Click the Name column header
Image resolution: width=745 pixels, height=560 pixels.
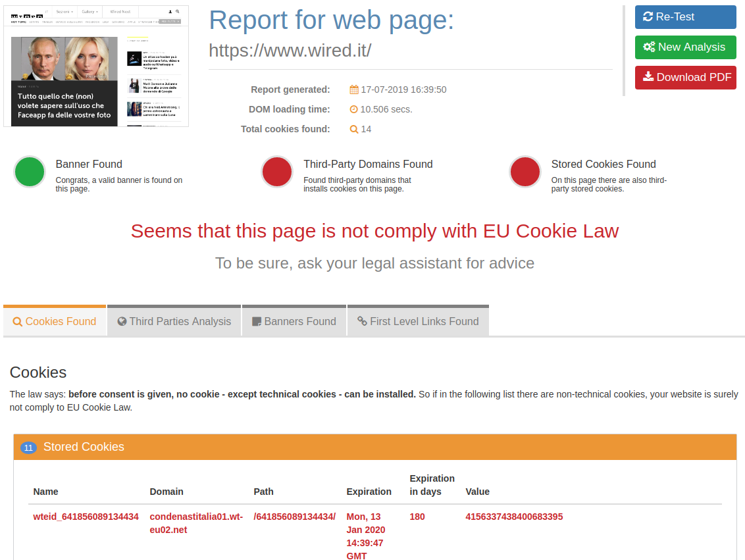45,492
